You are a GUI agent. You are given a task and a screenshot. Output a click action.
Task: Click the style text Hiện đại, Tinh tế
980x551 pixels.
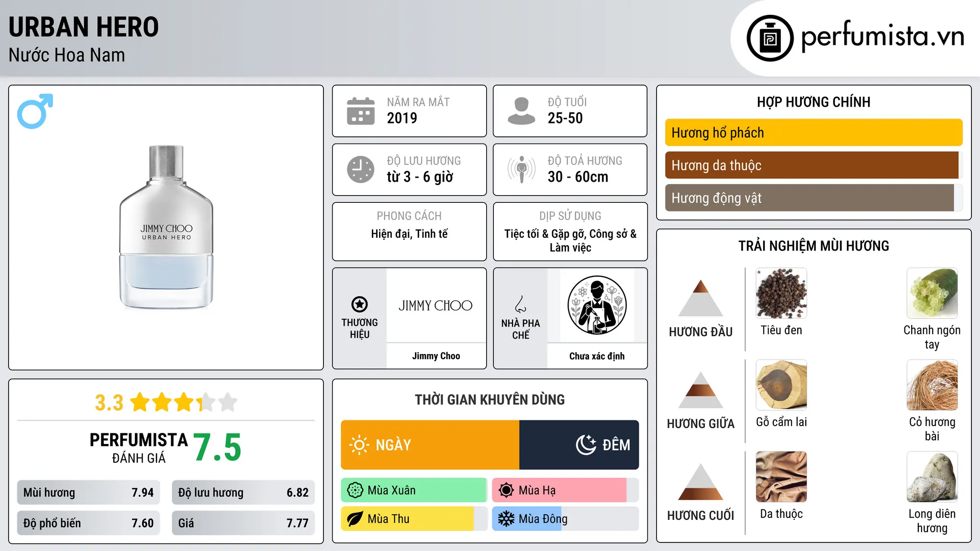coord(410,234)
